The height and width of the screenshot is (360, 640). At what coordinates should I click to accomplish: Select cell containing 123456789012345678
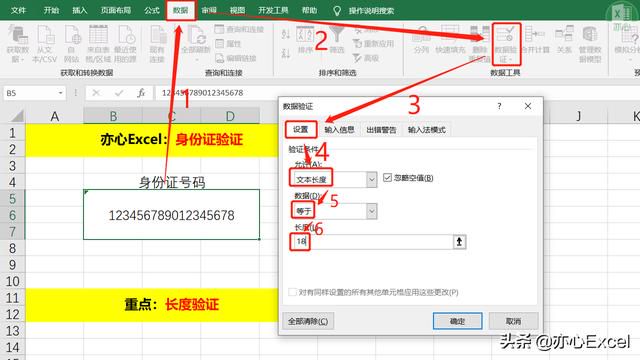[171, 215]
